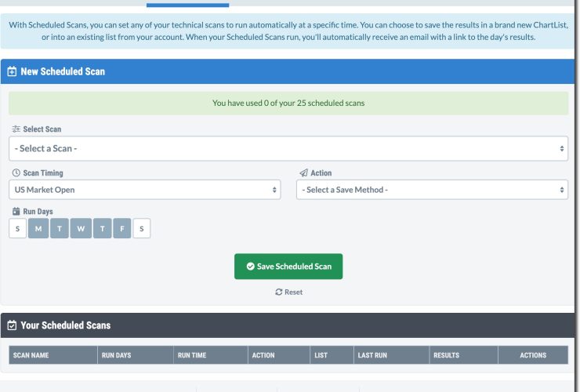Click the Action paper plane icon
Viewport: 580px width, 392px height.
pos(303,172)
